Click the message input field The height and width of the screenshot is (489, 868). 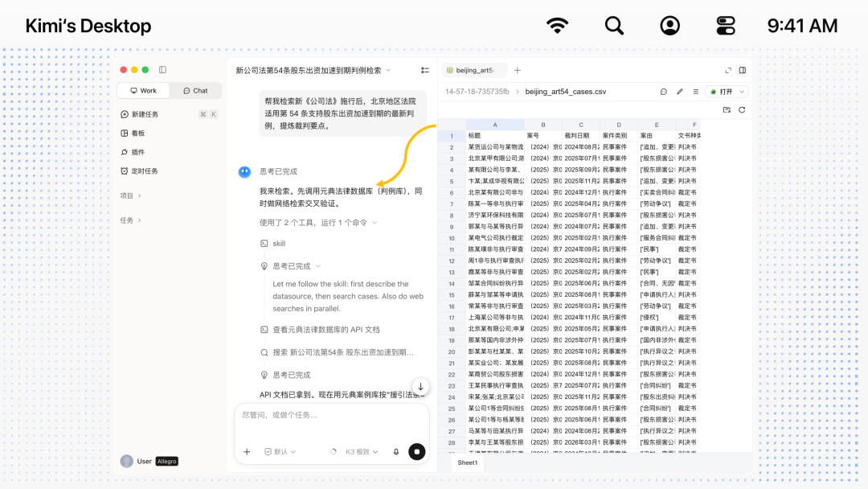(332, 422)
